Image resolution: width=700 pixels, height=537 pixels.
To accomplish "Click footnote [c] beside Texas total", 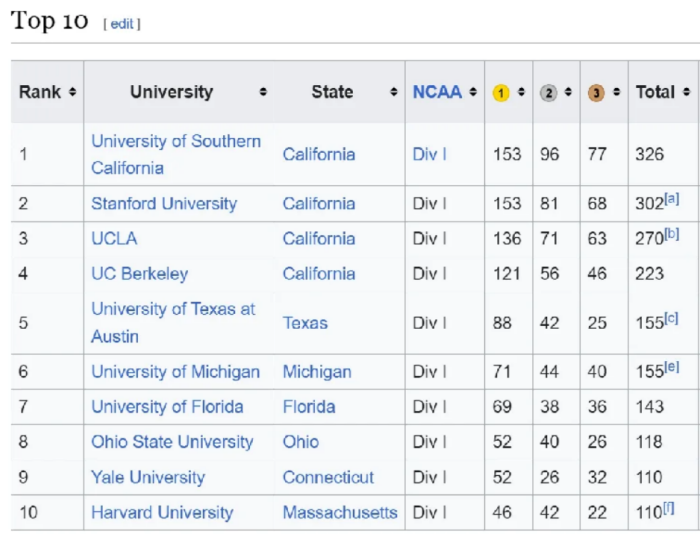I will coord(672,318).
